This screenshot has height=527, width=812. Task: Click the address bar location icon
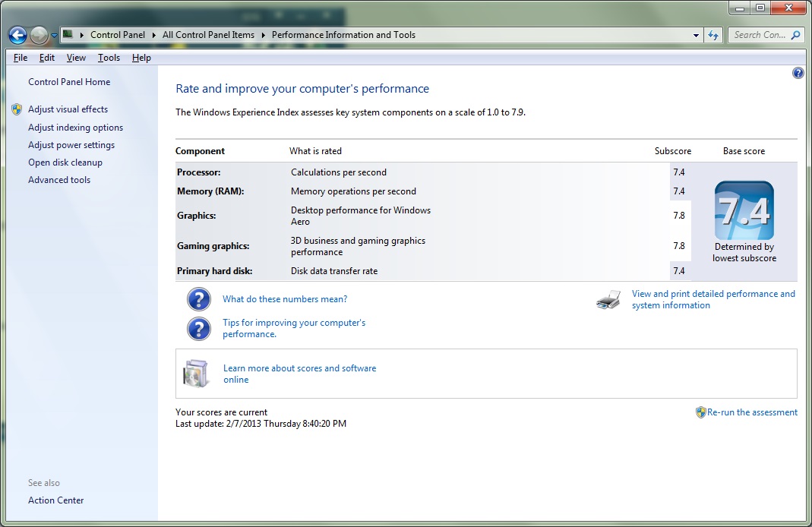tap(68, 35)
